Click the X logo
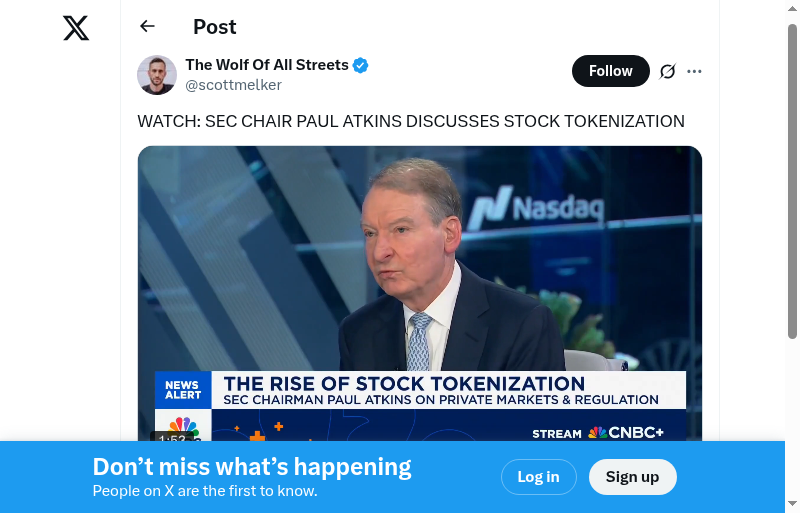This screenshot has height=513, width=800. point(76,28)
